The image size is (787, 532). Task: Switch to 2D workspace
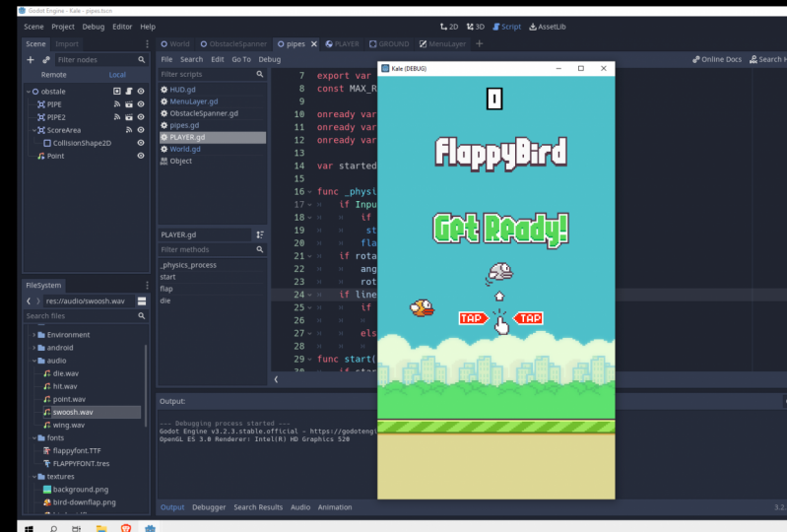(449, 27)
